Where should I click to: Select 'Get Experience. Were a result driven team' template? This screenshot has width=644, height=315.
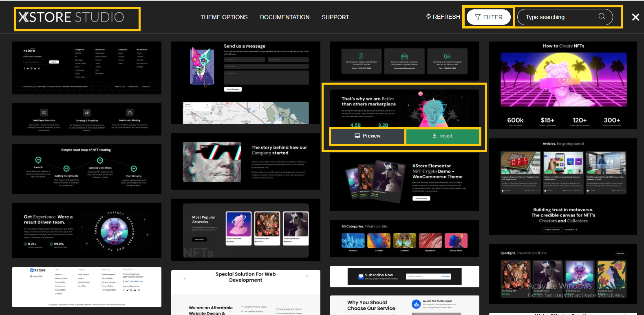click(x=87, y=230)
